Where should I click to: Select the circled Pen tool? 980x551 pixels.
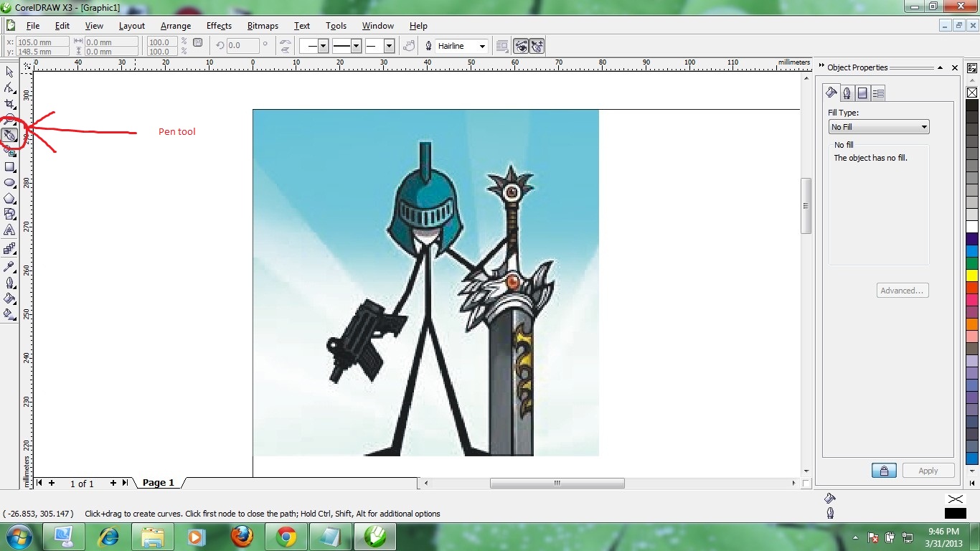tap(10, 135)
